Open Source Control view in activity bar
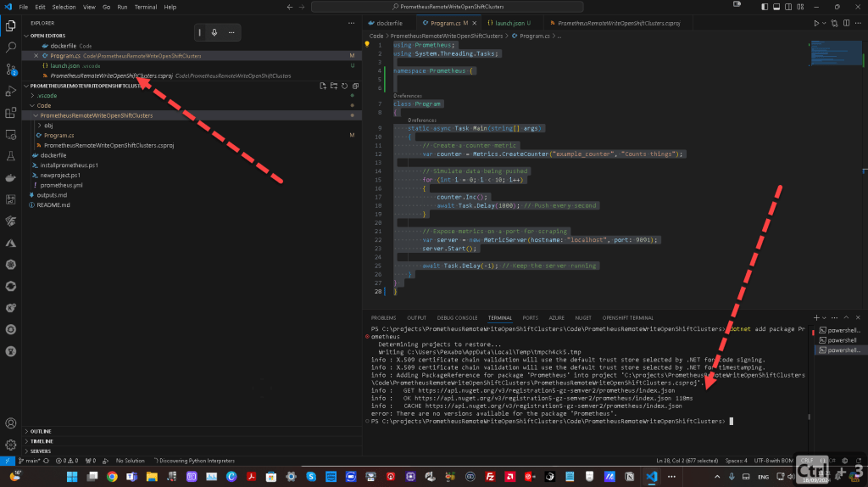Image resolution: width=868 pixels, height=487 pixels. point(10,70)
